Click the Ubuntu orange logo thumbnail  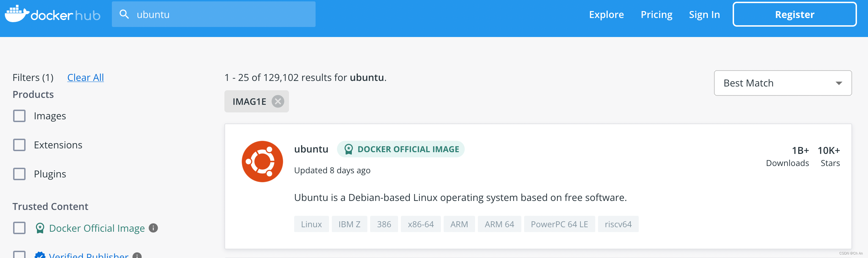tap(262, 162)
